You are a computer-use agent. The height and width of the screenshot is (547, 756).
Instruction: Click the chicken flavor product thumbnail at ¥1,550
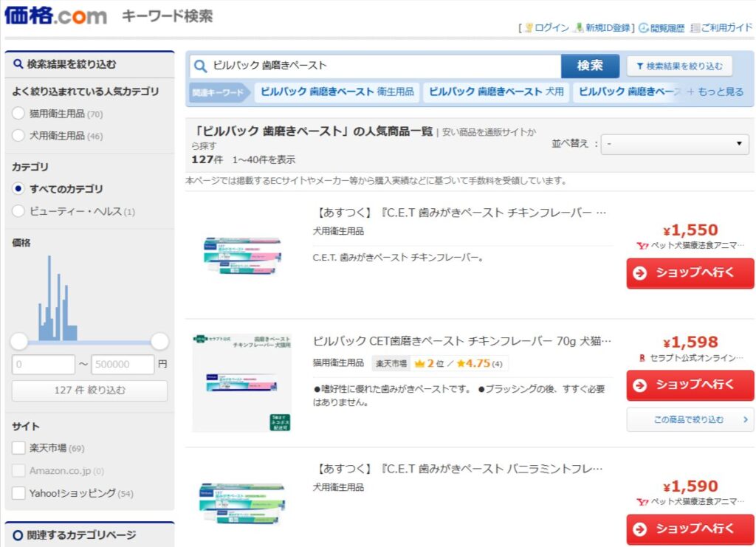(x=242, y=255)
